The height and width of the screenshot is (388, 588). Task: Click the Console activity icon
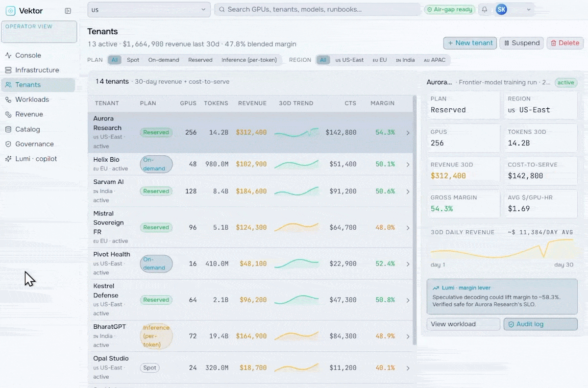[8, 55]
